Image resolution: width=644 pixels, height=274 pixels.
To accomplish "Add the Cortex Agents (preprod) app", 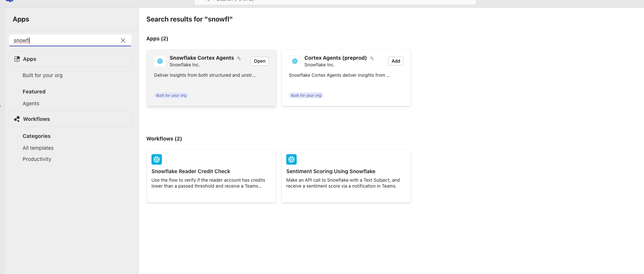I will pyautogui.click(x=396, y=61).
